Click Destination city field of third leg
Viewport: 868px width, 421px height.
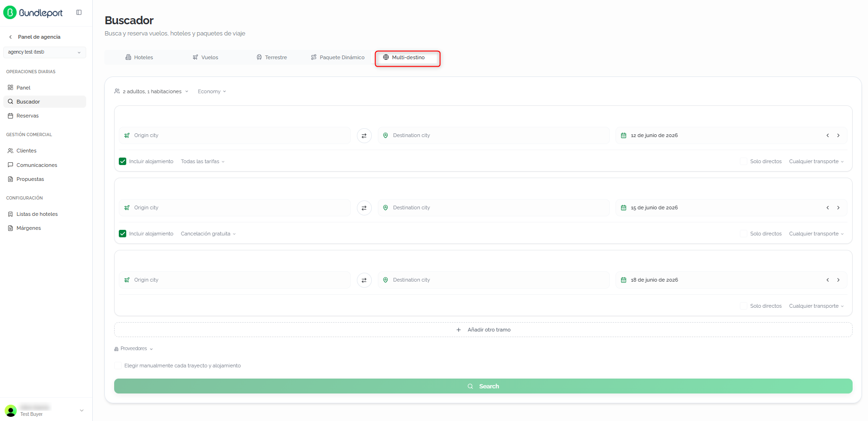coord(493,280)
